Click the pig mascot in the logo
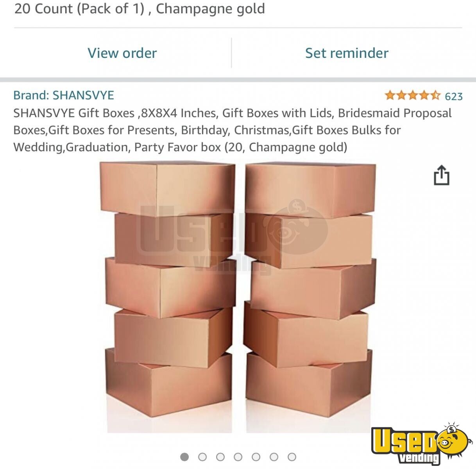476x469 pixels. click(453, 440)
